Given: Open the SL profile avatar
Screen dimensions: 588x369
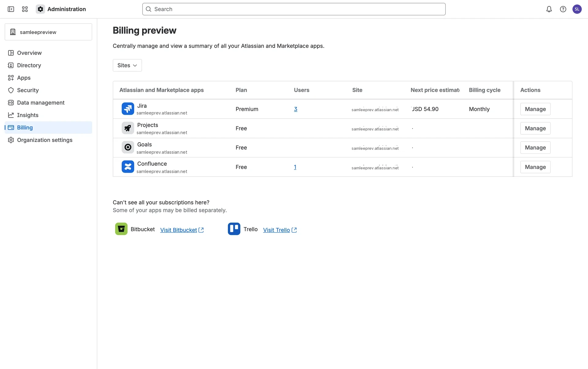Looking at the screenshot, I should pyautogui.click(x=577, y=9).
